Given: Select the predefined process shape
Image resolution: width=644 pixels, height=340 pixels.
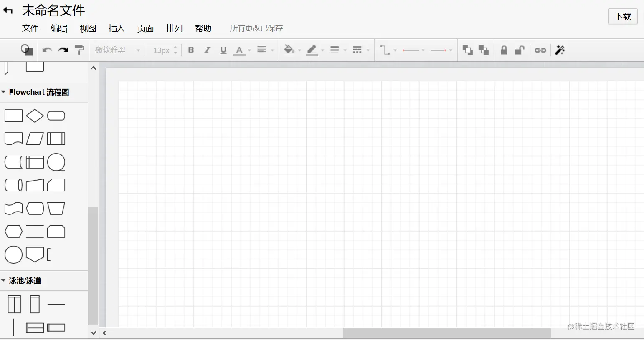Looking at the screenshot, I should 56,139.
